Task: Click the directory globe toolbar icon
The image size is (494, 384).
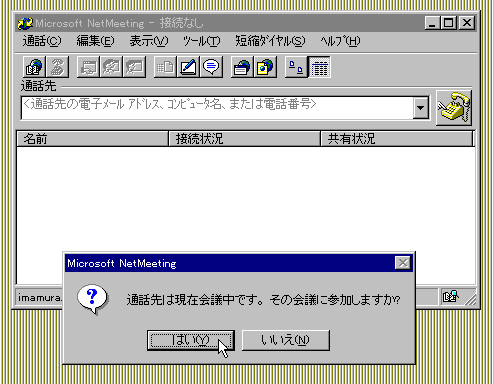Action: click(35, 67)
